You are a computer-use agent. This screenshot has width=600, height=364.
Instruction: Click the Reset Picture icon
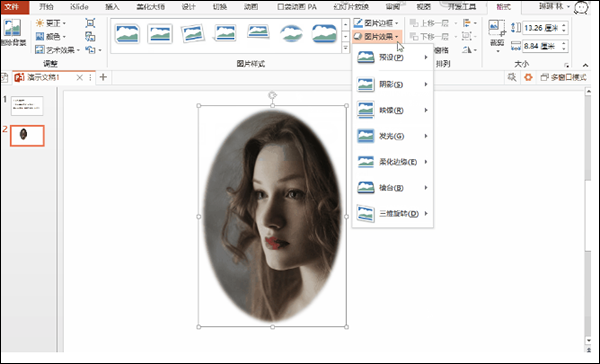(x=91, y=50)
